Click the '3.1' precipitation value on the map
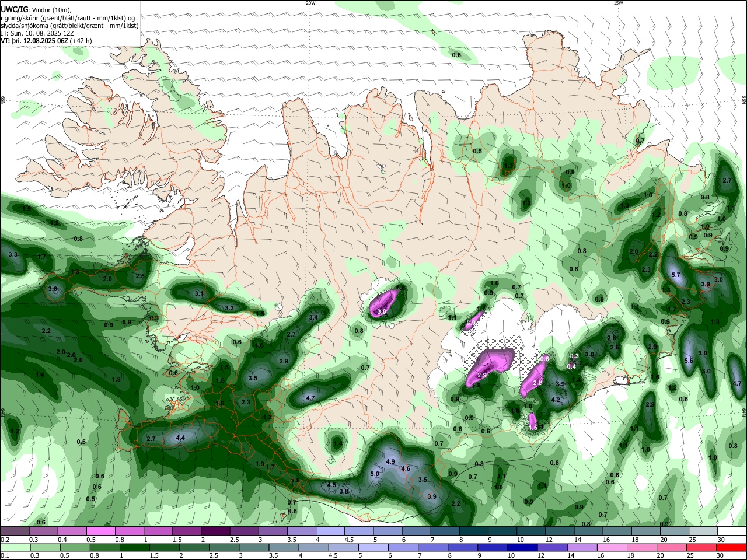Screen dimensions: 747x560 (199, 293)
